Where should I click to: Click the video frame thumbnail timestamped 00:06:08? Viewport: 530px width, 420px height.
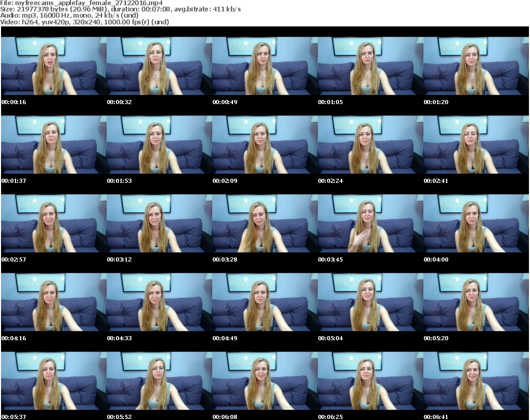[265, 381]
